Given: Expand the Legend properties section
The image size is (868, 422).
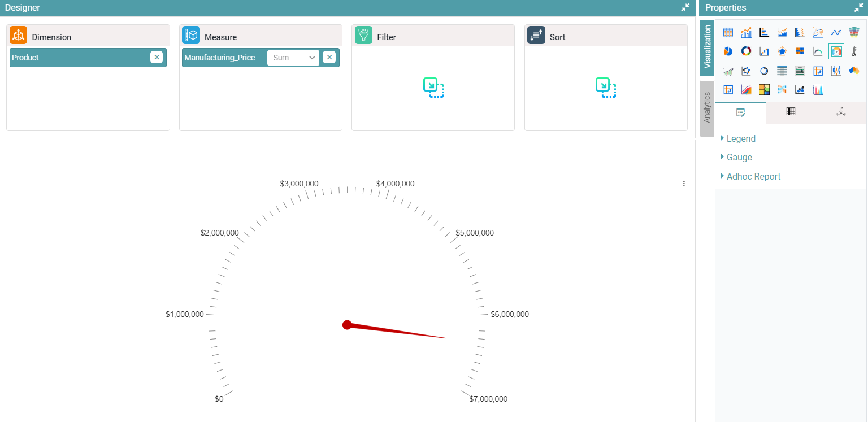Looking at the screenshot, I should (740, 138).
